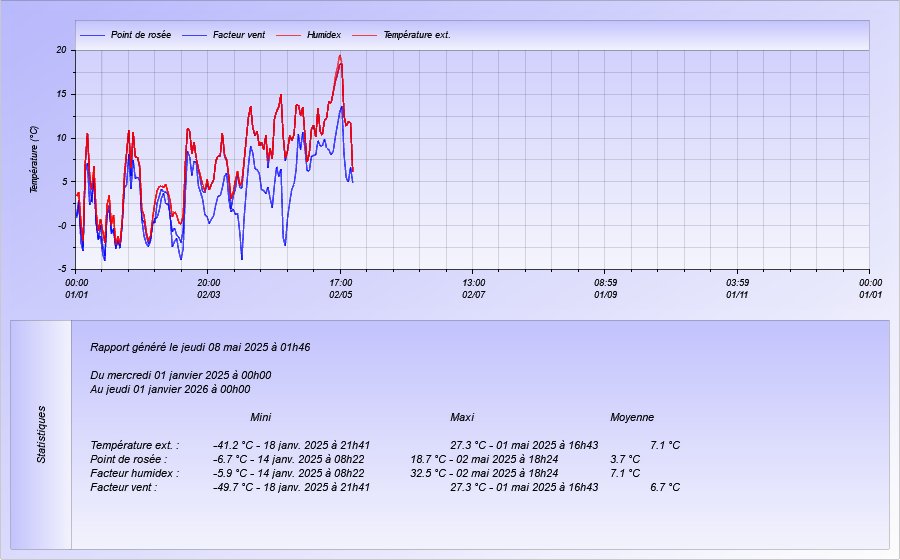Image resolution: width=900 pixels, height=560 pixels.
Task: Click the '6.7 °C' average value
Action: pyautogui.click(x=665, y=487)
